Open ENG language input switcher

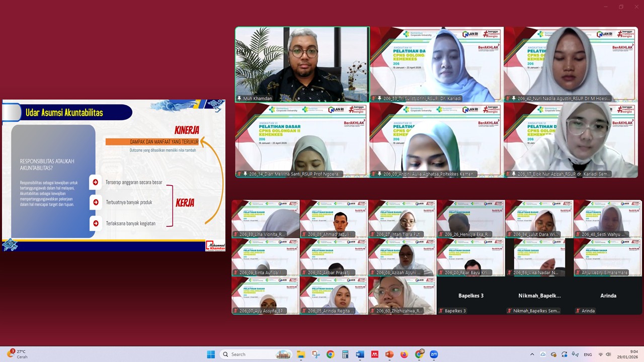[587, 354]
